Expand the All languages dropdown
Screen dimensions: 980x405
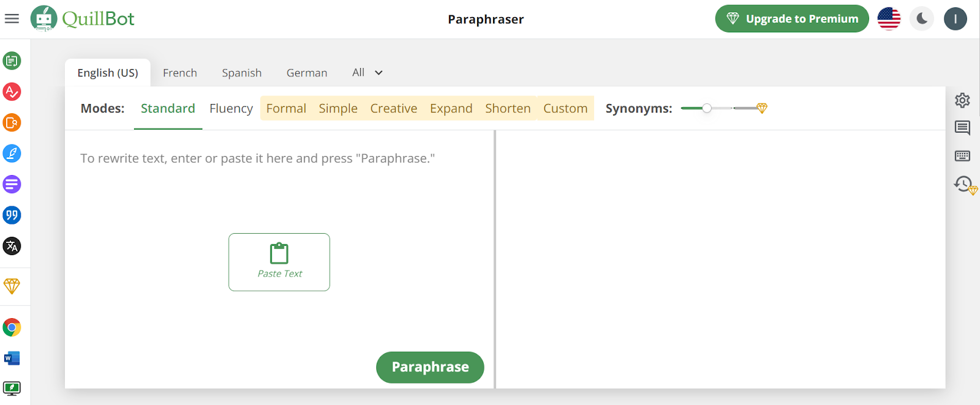367,73
